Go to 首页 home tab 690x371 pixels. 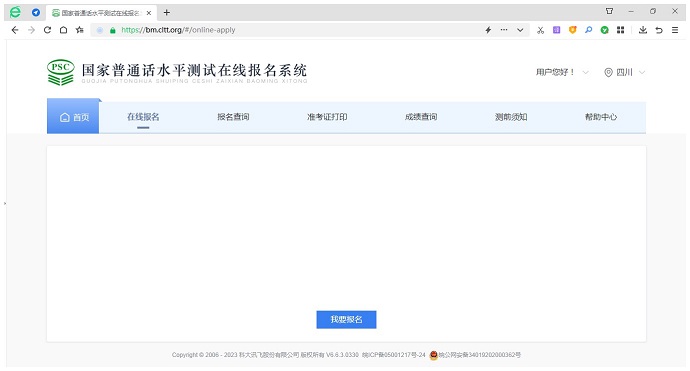73,117
